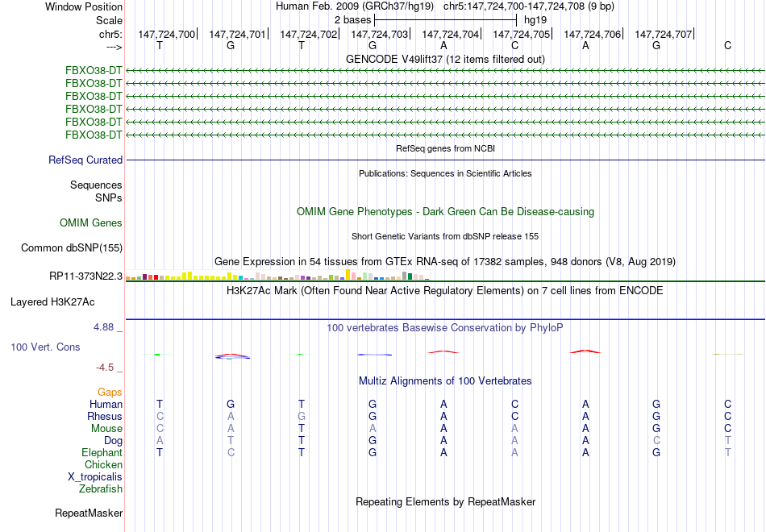Open OMIM Gene Phenotypes track title

(446, 211)
